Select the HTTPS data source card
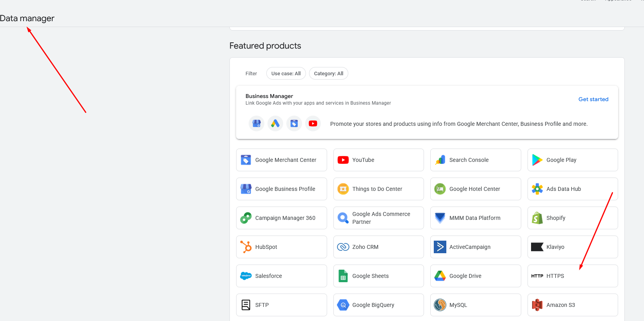 (x=573, y=276)
